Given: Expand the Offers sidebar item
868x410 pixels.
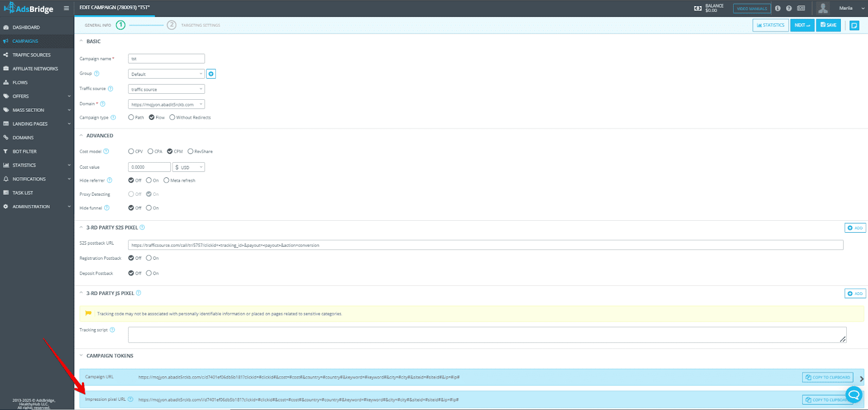Looking at the screenshot, I should click(x=37, y=96).
